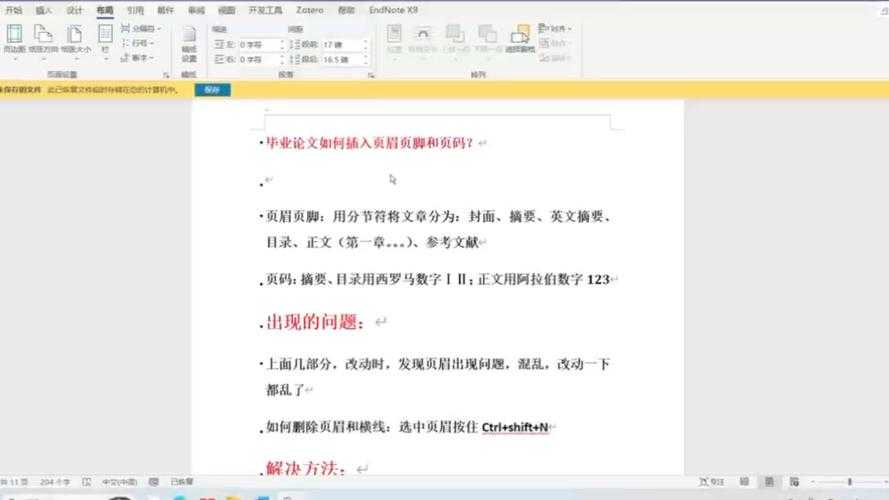Open the Margins (页边距) menu
The height and width of the screenshot is (500, 889).
click(x=14, y=40)
